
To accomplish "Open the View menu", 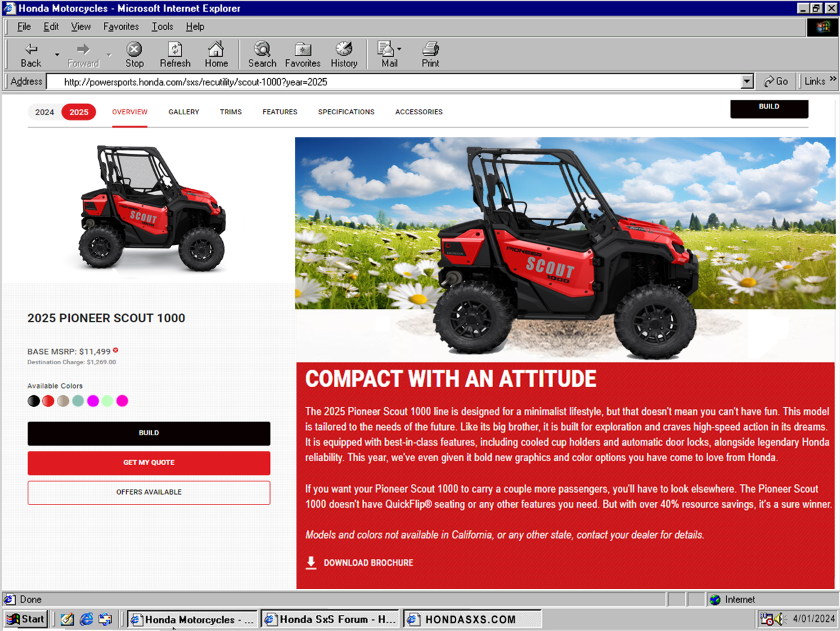I will coord(81,26).
